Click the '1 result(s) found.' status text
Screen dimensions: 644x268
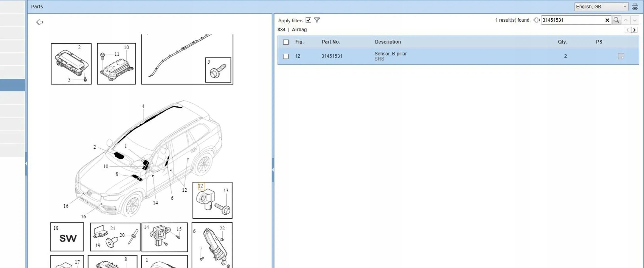(x=513, y=20)
